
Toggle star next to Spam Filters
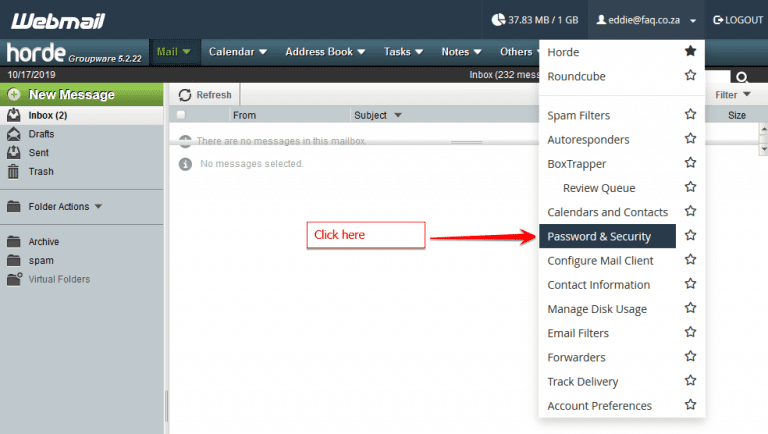[690, 115]
